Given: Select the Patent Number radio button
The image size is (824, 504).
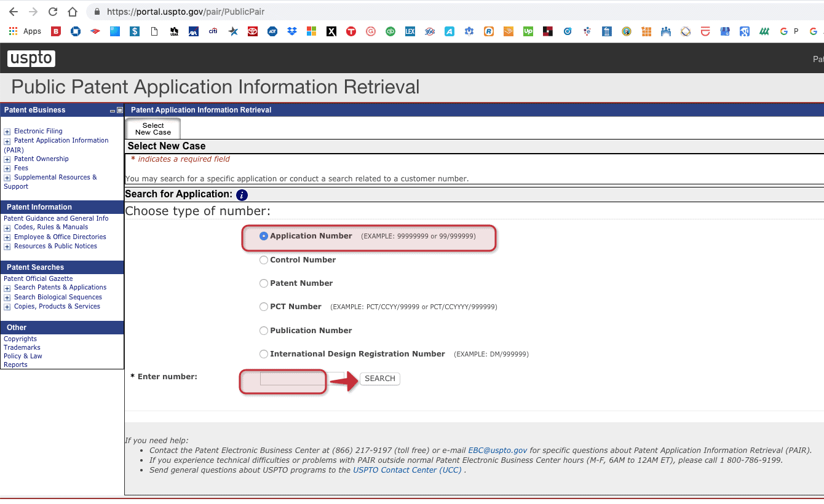Looking at the screenshot, I should [264, 283].
